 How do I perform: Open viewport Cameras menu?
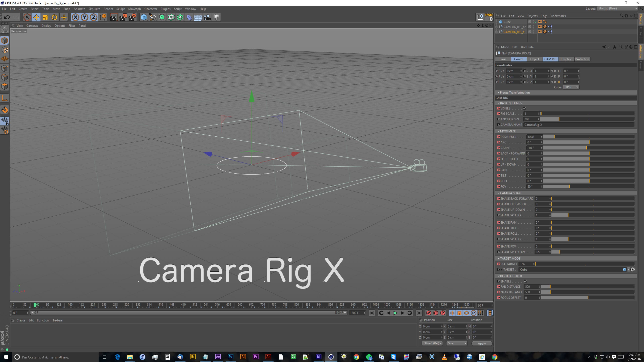(32, 25)
